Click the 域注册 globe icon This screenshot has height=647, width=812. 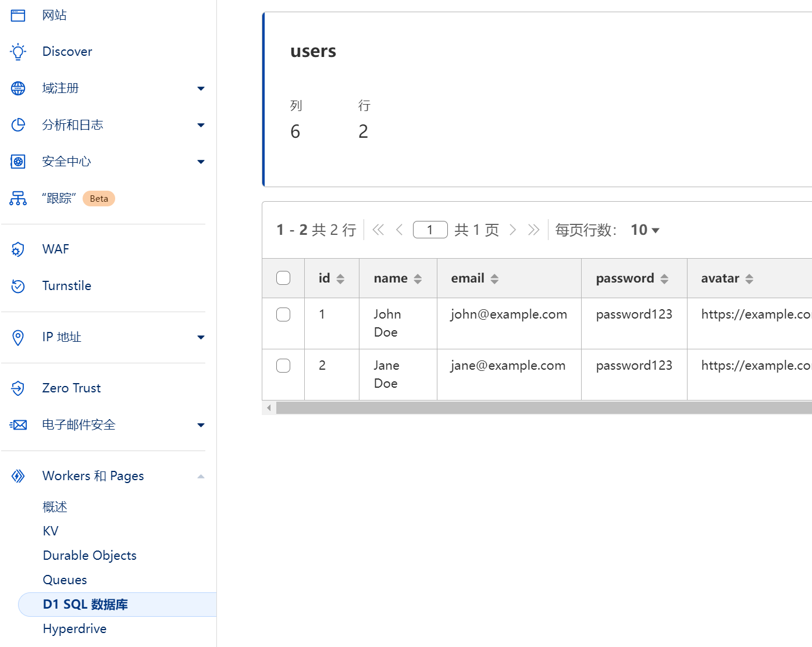[18, 88]
